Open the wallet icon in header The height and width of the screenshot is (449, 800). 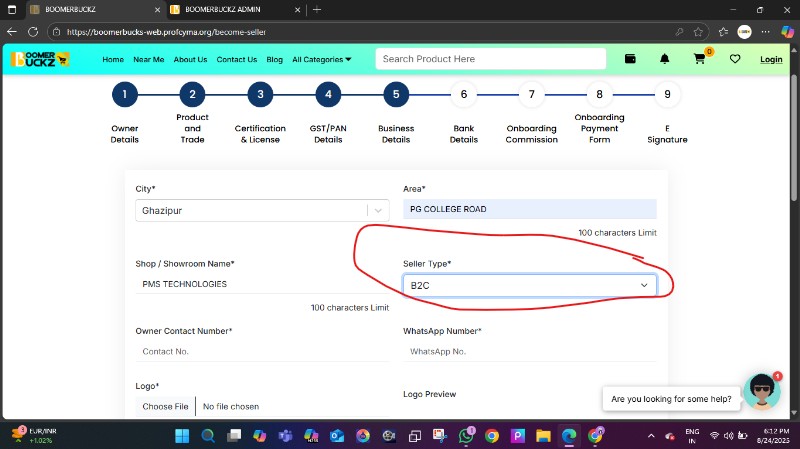[631, 59]
